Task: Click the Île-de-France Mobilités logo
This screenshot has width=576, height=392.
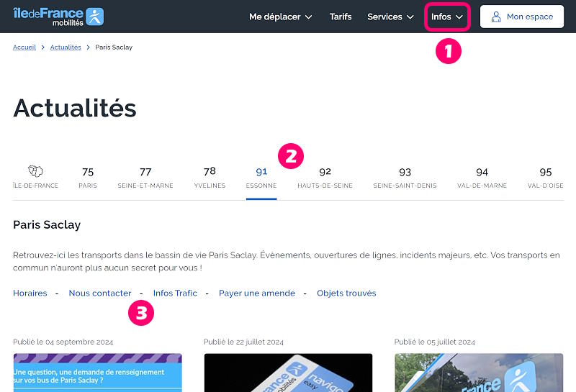Action: pyautogui.click(x=58, y=17)
